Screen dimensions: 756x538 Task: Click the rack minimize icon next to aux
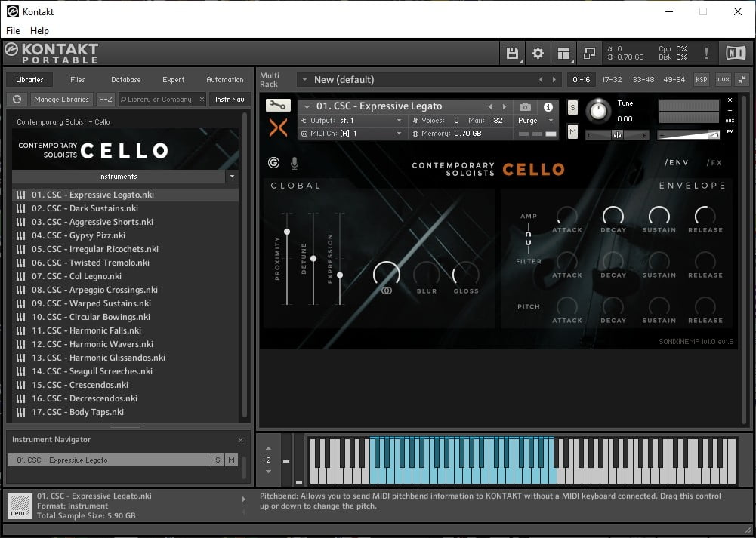[742, 80]
